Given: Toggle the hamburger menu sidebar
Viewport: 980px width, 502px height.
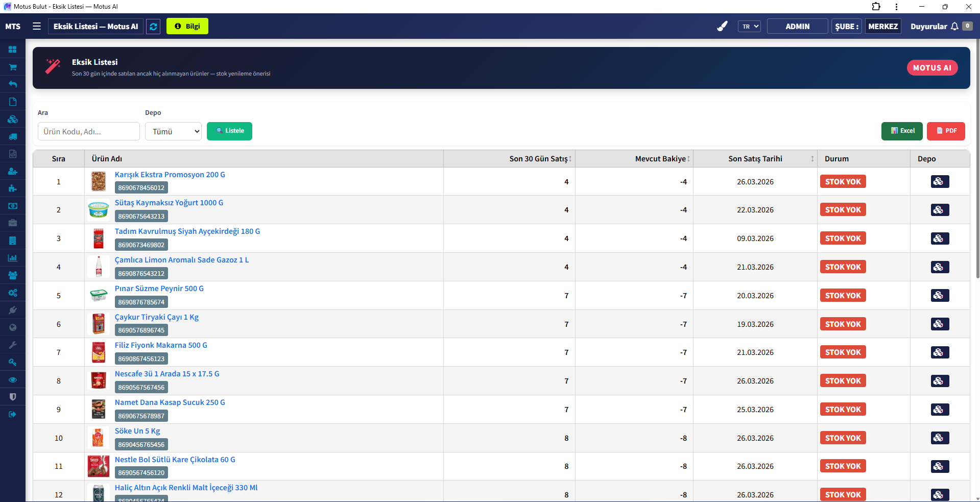Looking at the screenshot, I should point(37,26).
